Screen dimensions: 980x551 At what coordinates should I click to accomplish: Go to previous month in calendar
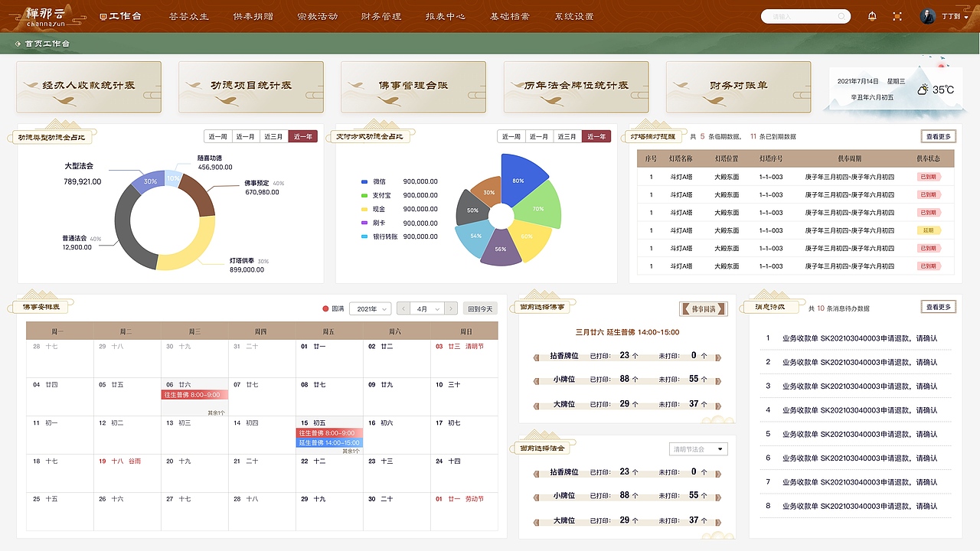(x=404, y=308)
